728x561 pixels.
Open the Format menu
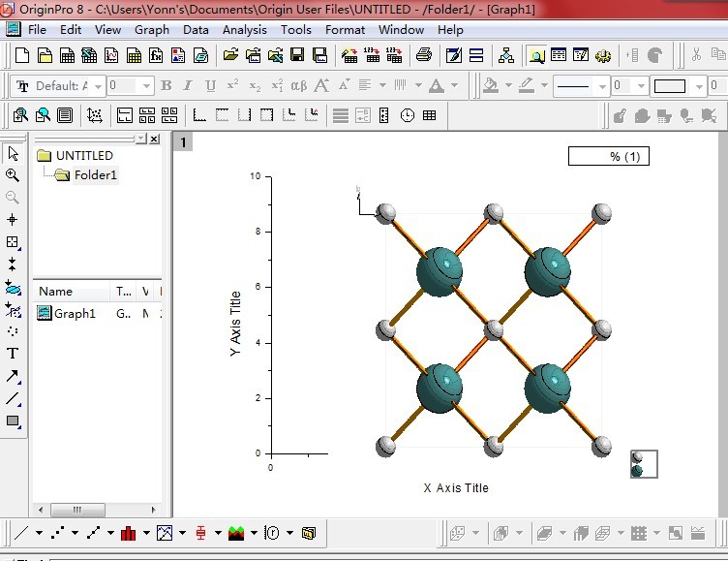[345, 30]
